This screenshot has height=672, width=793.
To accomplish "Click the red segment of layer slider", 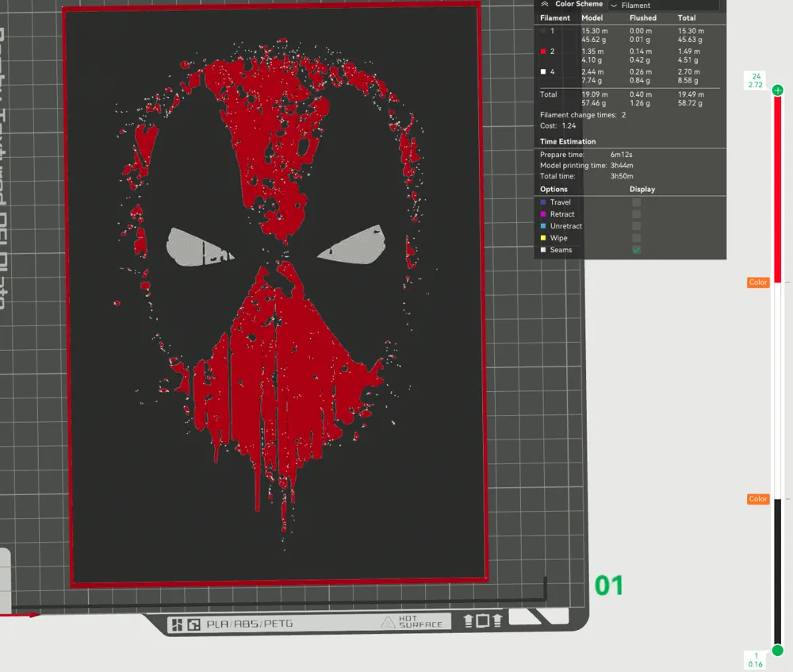I will point(778,190).
